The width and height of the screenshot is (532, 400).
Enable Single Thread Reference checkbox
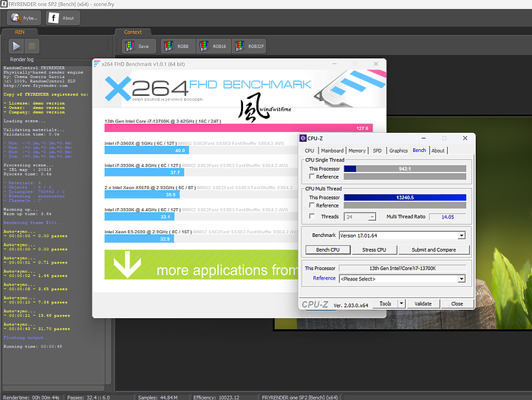pyautogui.click(x=312, y=177)
